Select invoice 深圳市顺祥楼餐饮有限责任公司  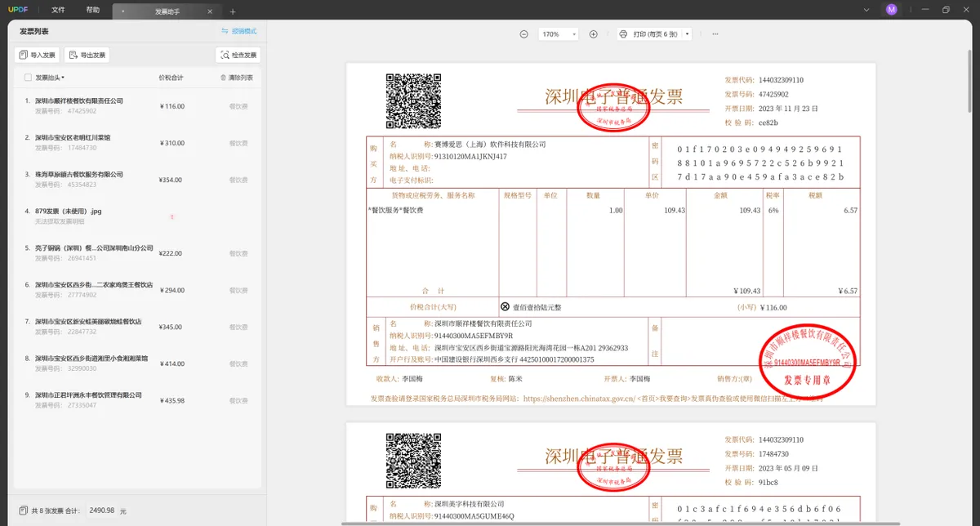(137, 105)
